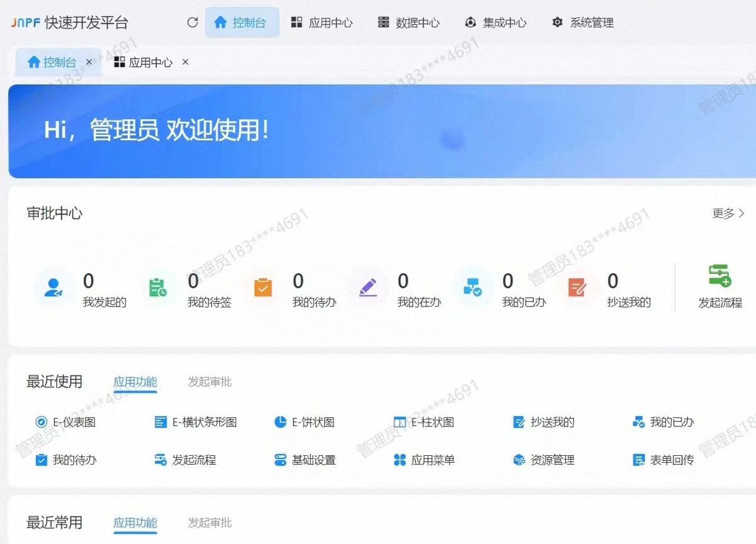
Task: Close the 控制台 page tab
Action: coord(89,62)
